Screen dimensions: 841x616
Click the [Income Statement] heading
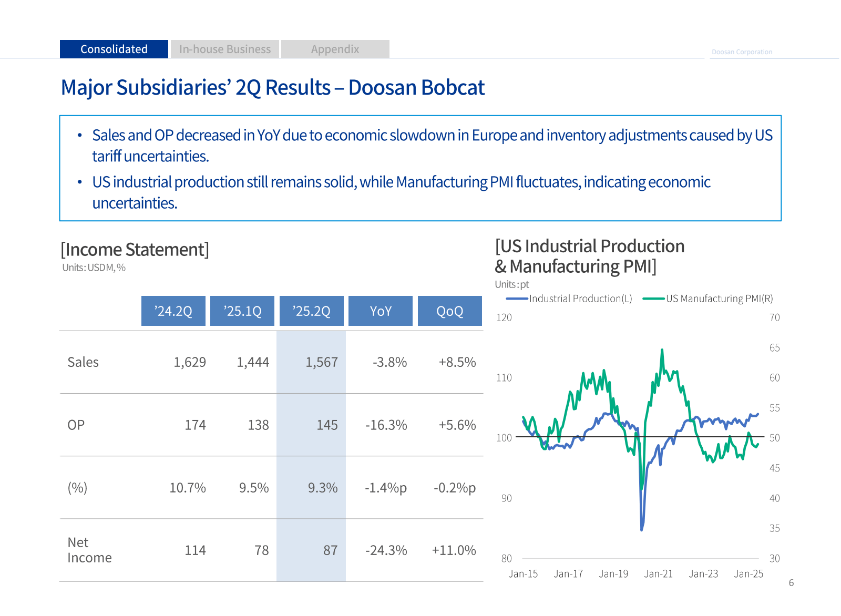135,249
